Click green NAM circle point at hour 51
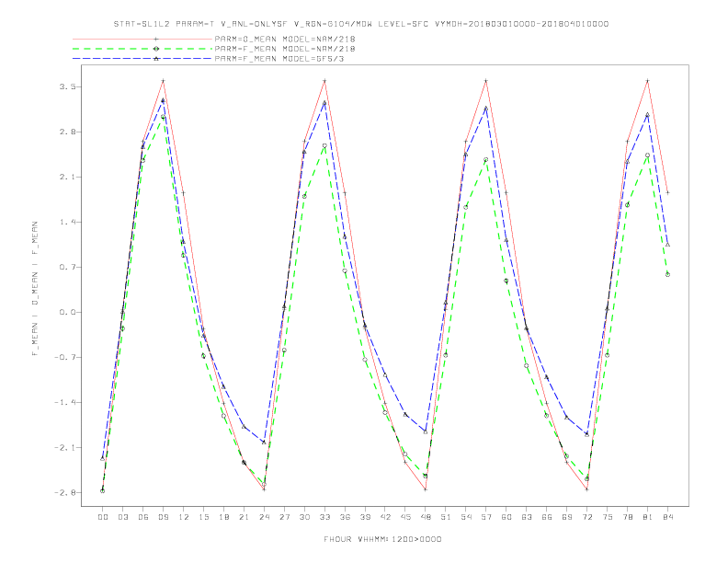Image resolution: width=728 pixels, height=563 pixels. [446, 355]
